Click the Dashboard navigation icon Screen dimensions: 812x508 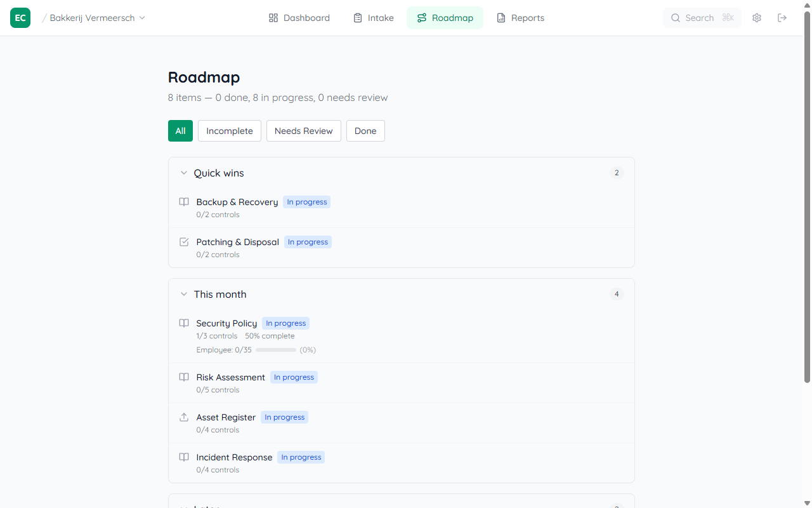click(x=272, y=18)
